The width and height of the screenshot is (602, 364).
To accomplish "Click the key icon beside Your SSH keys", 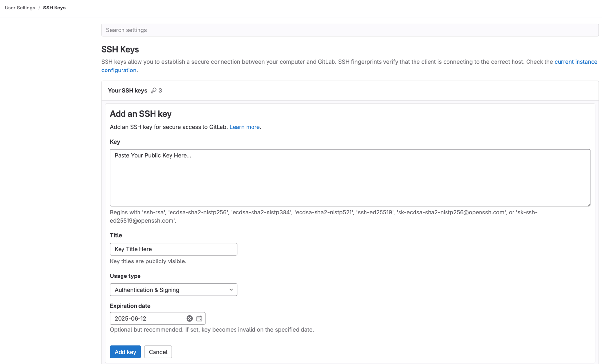I will coord(154,90).
